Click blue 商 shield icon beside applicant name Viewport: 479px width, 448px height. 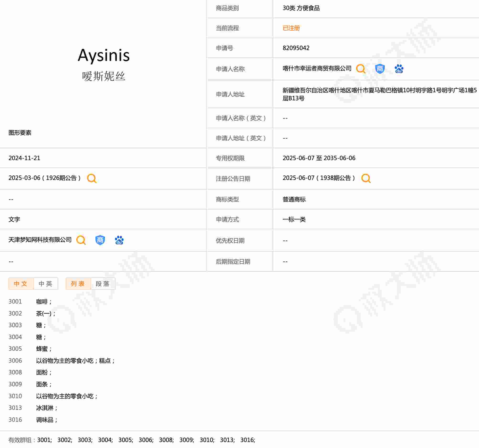pos(380,69)
